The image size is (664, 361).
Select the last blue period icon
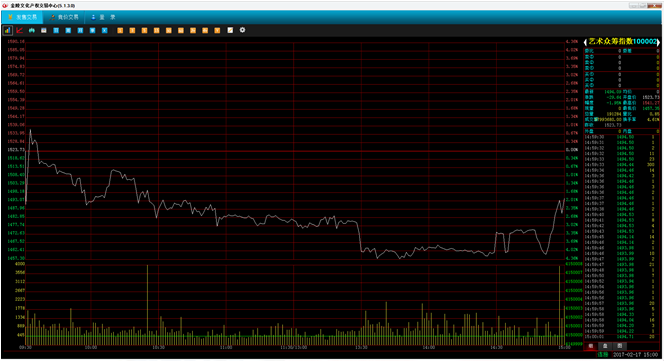pyautogui.click(x=105, y=30)
